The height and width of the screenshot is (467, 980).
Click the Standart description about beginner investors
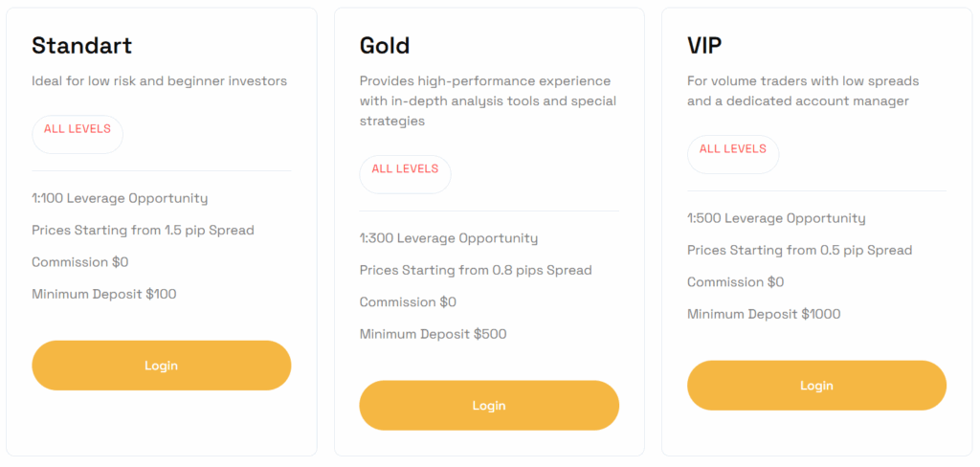point(159,81)
